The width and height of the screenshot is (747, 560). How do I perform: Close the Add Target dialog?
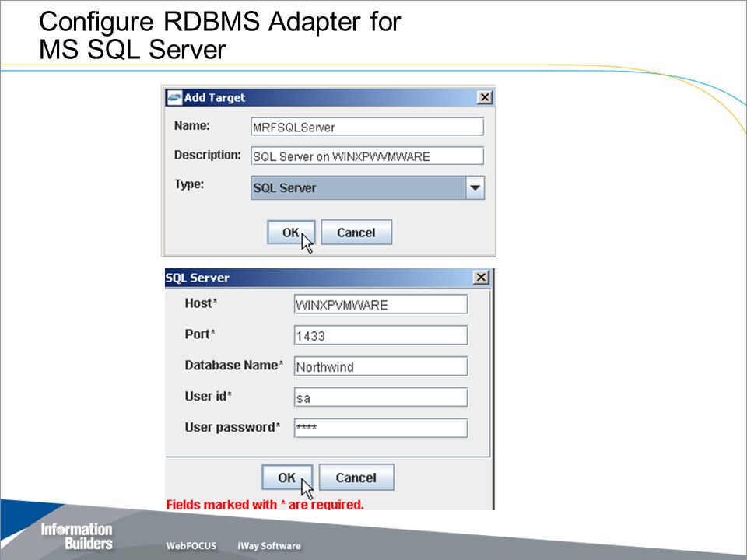point(485,97)
